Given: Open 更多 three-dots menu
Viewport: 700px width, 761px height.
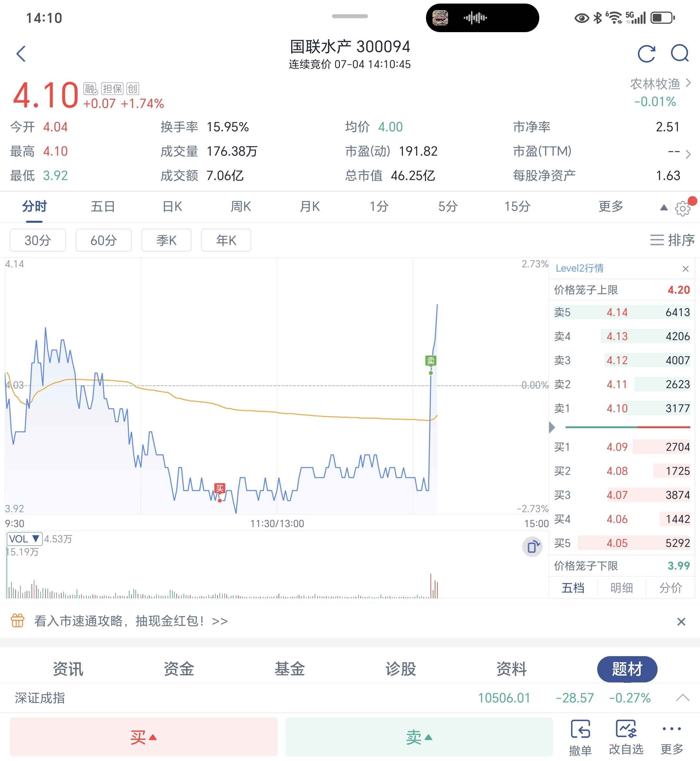Looking at the screenshot, I should pyautogui.click(x=672, y=738).
